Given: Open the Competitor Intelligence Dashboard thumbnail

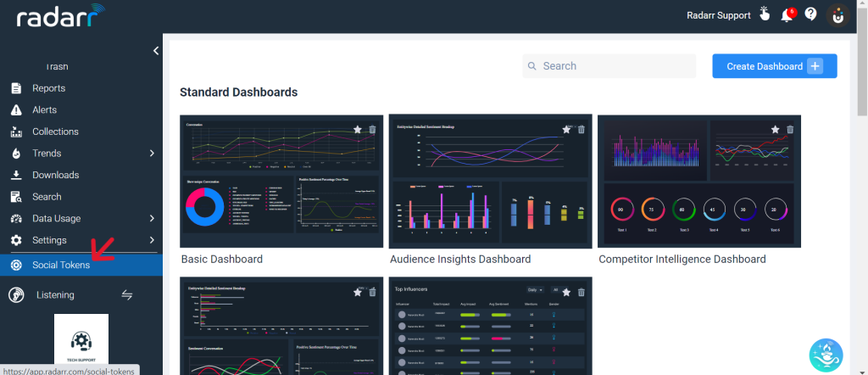Looking at the screenshot, I should [699, 181].
